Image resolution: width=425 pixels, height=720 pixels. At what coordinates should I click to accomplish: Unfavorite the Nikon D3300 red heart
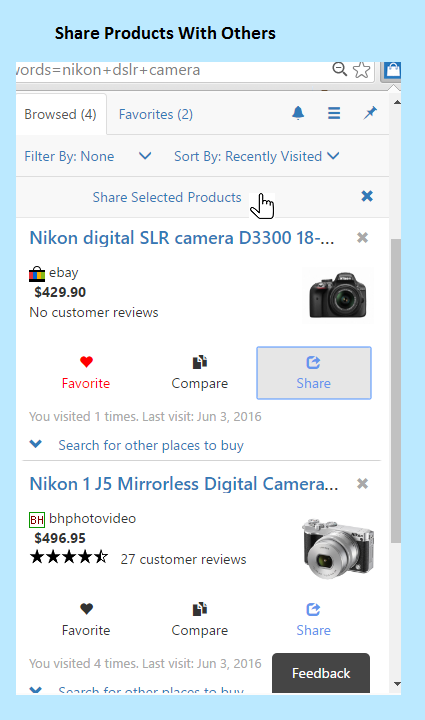click(x=86, y=373)
